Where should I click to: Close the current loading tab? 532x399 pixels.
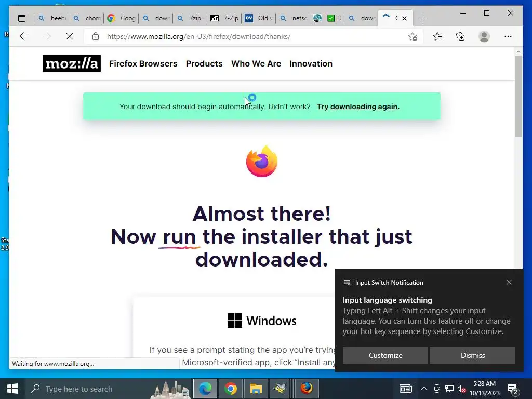[404, 18]
